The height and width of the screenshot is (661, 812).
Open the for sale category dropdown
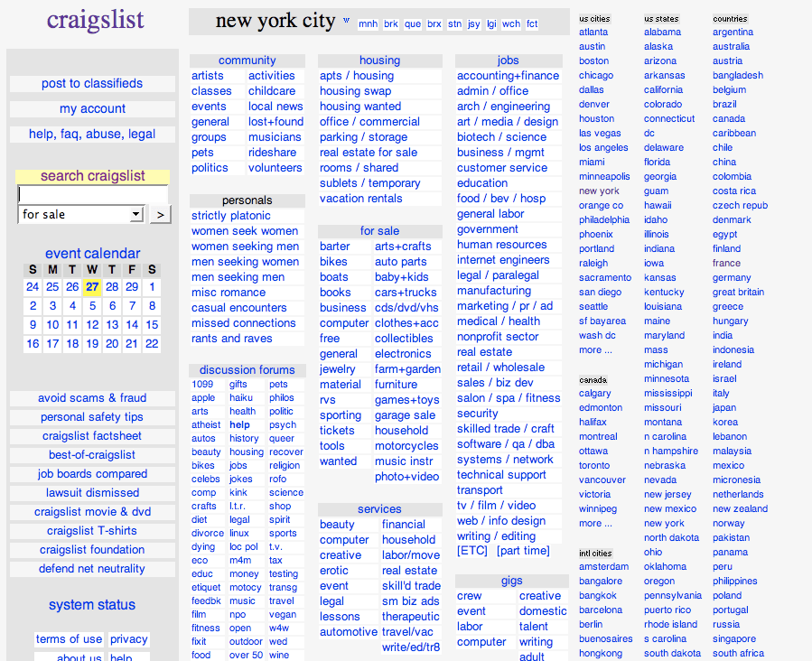coord(80,214)
